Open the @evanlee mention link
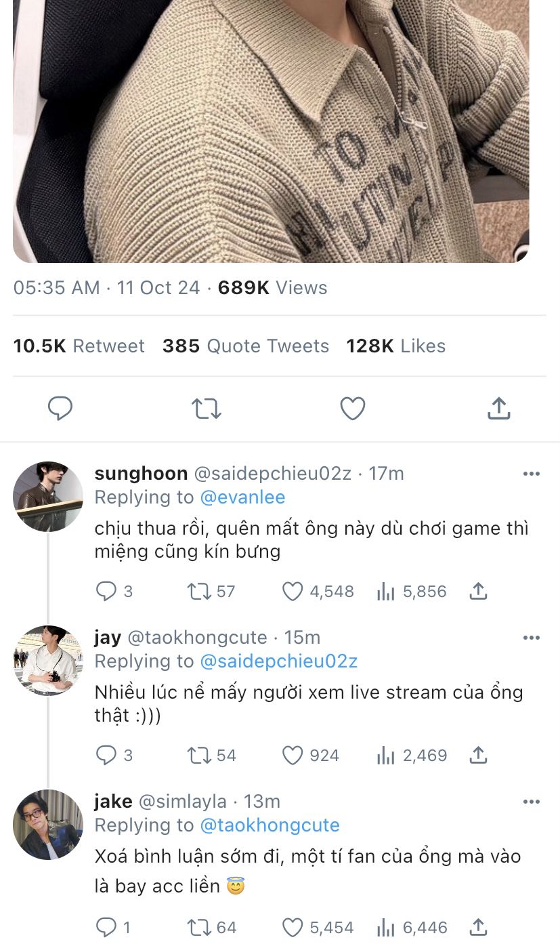 tap(242, 497)
